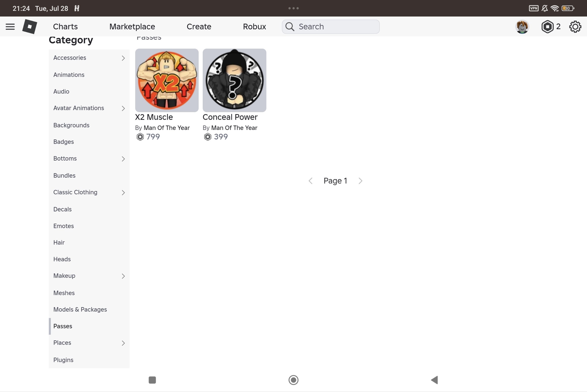Select the Passes category
The image size is (587, 392).
89,326
